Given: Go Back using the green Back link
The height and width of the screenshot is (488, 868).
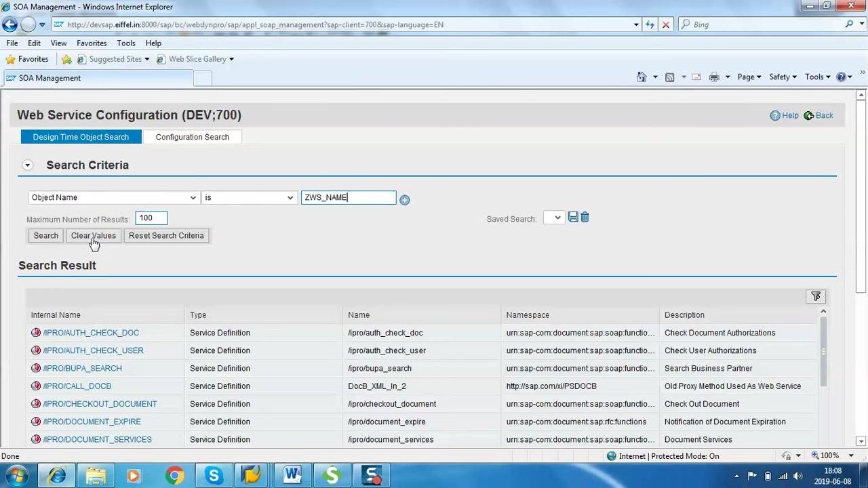Looking at the screenshot, I should 818,115.
